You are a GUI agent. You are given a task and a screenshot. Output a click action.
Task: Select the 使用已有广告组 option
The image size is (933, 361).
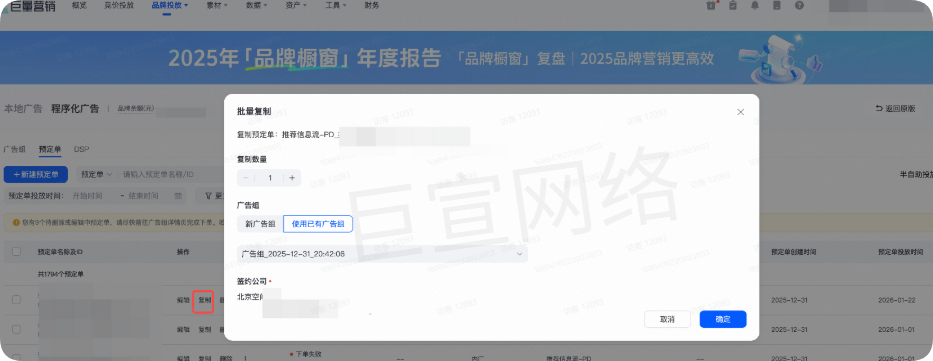pyautogui.click(x=318, y=224)
